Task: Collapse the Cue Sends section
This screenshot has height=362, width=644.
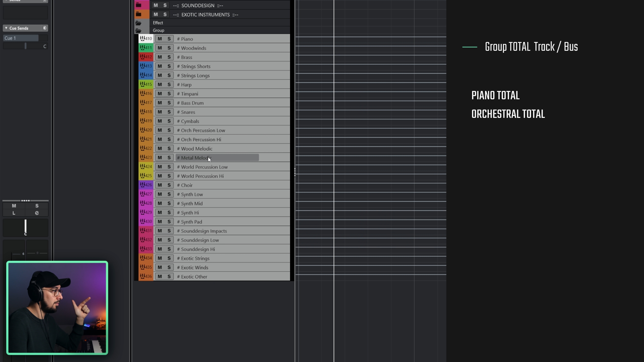Action: 6,28
